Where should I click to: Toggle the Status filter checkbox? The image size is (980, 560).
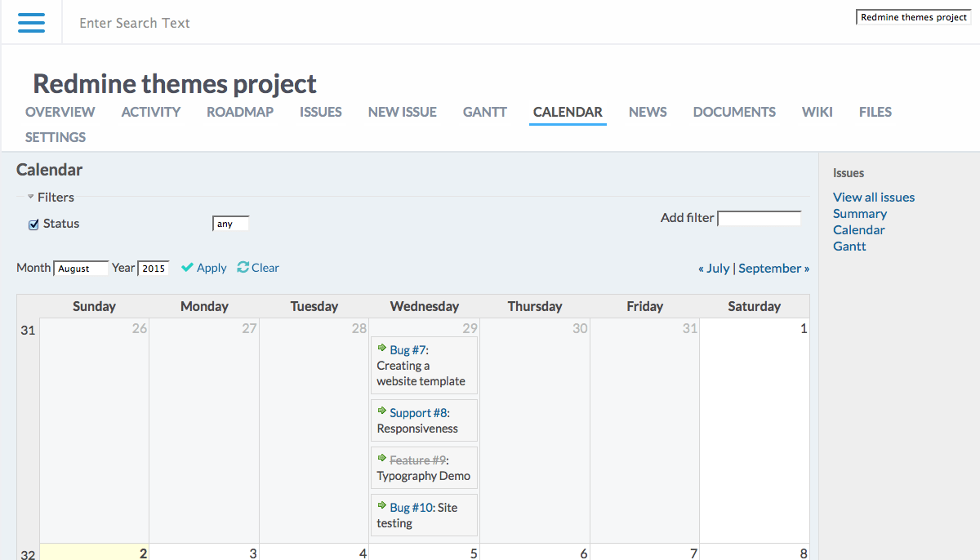coord(33,224)
